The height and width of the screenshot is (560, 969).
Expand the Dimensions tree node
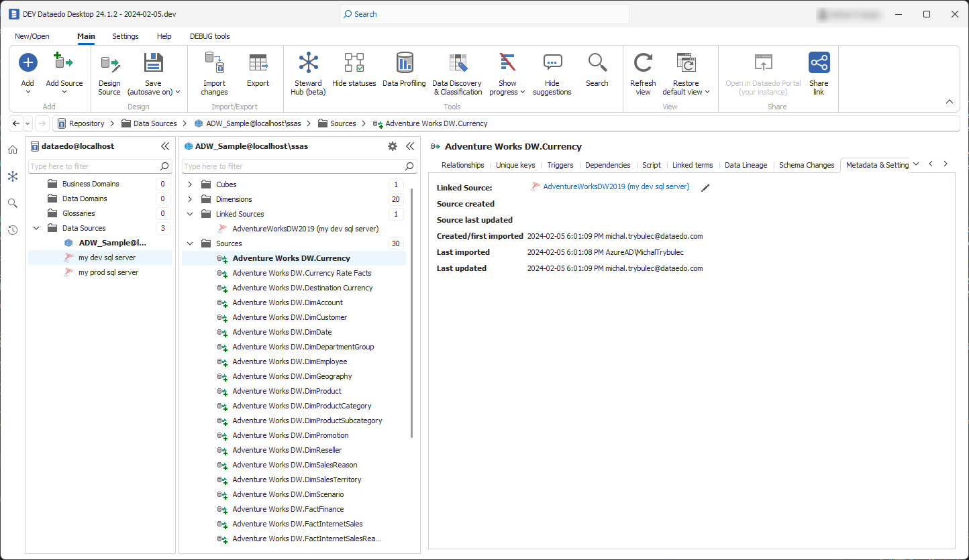pyautogui.click(x=190, y=199)
